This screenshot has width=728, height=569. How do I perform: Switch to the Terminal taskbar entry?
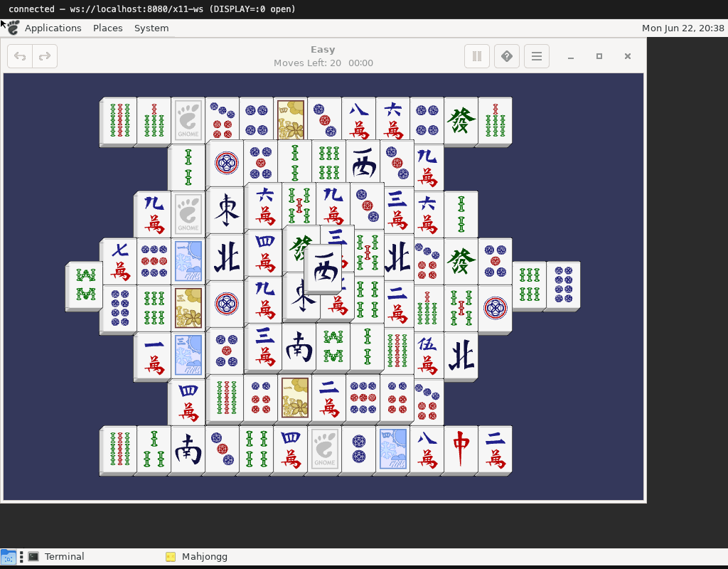[x=56, y=556]
